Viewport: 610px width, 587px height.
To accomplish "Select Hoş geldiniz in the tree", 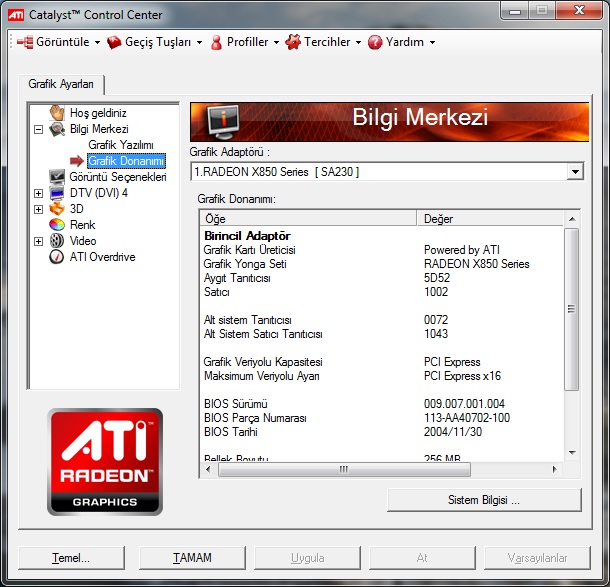I will 98,113.
